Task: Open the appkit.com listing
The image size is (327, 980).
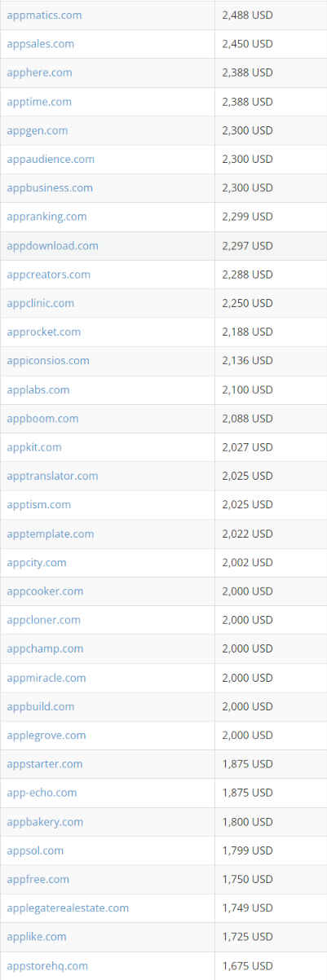Action: click(34, 447)
